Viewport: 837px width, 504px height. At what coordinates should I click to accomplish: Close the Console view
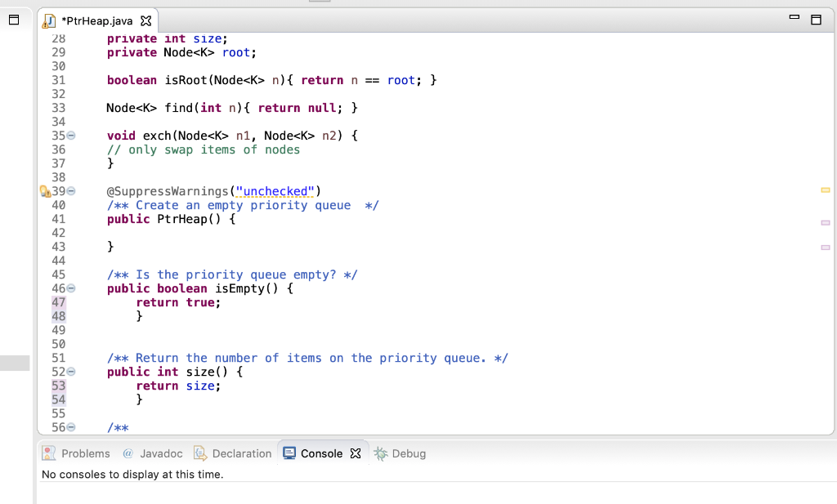click(354, 453)
